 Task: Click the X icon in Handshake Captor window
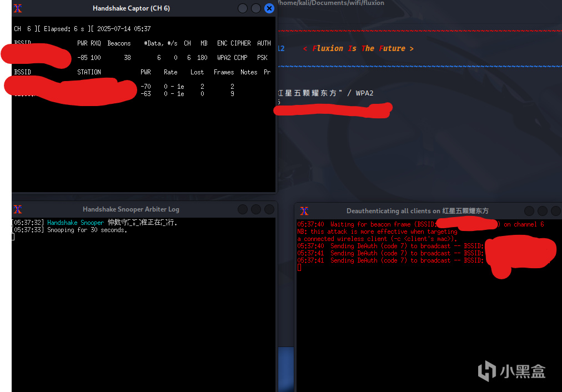(x=18, y=8)
